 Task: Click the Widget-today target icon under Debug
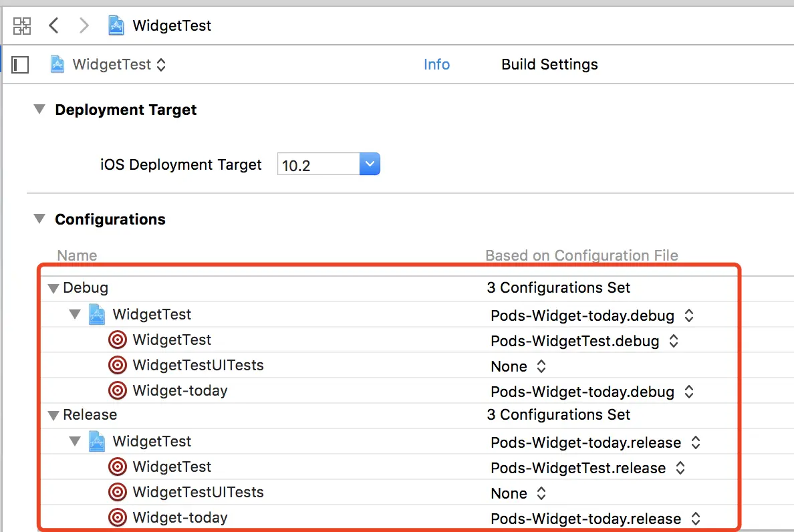pos(118,391)
